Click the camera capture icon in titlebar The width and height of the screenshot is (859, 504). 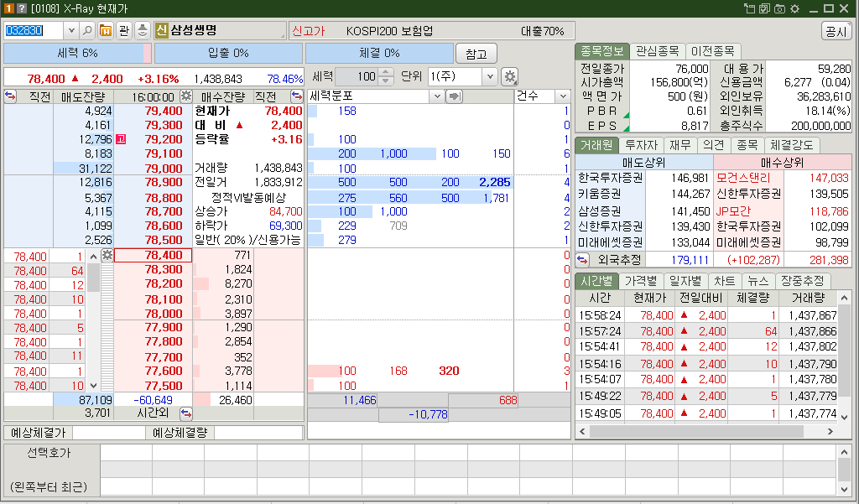[x=779, y=8]
